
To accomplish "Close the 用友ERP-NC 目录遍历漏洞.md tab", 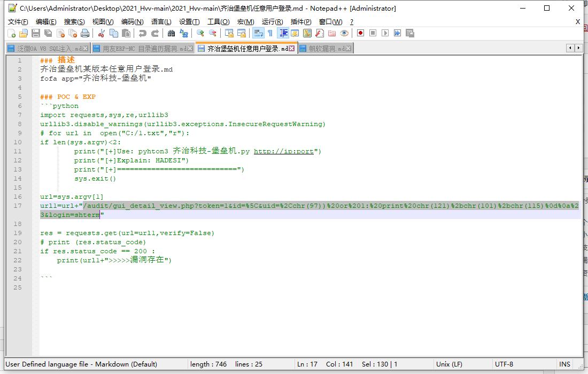I will [x=190, y=48].
